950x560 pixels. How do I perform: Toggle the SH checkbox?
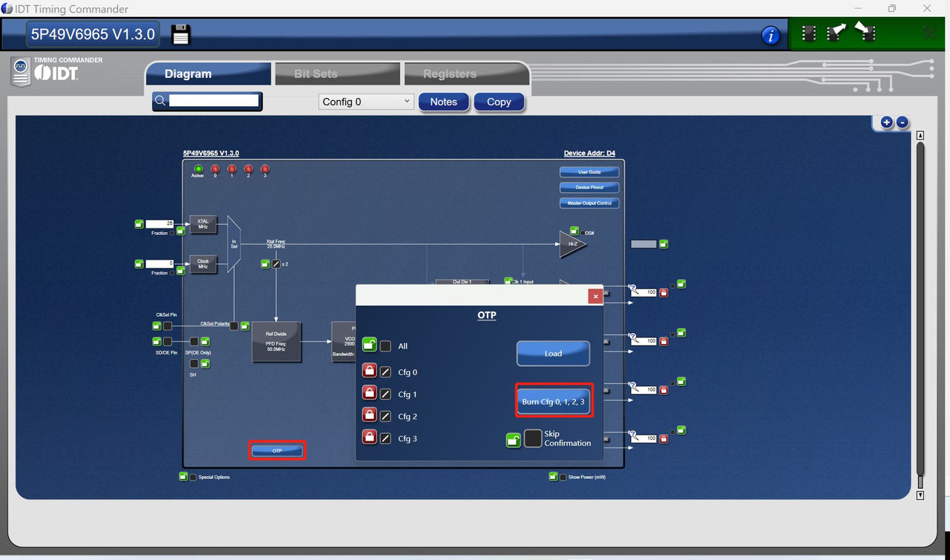coord(194,363)
